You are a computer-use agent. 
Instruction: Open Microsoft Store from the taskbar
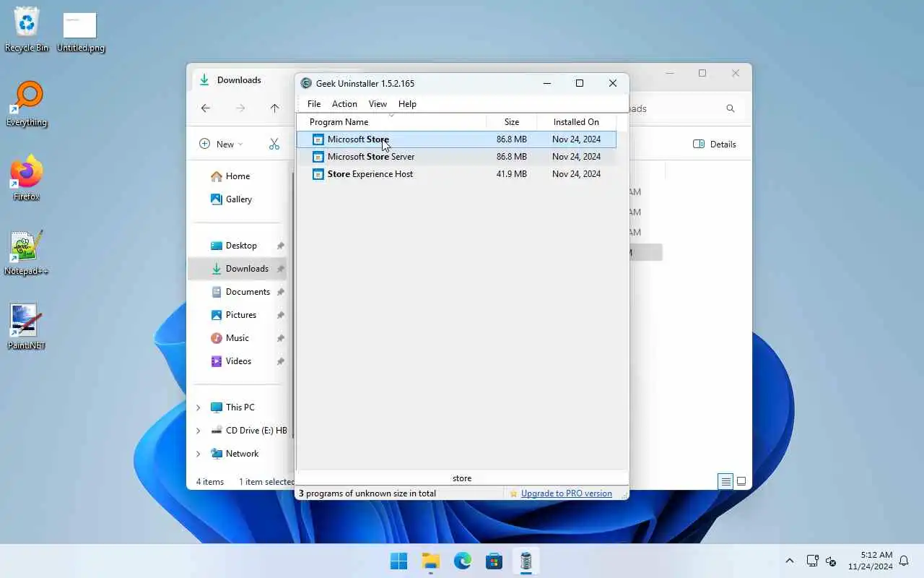[x=494, y=561]
